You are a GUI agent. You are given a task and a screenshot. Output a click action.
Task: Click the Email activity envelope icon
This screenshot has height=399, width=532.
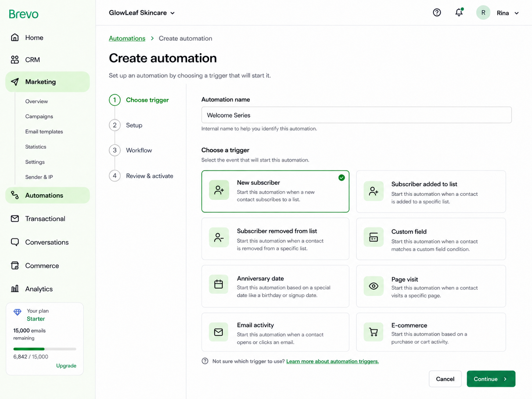pos(219,332)
